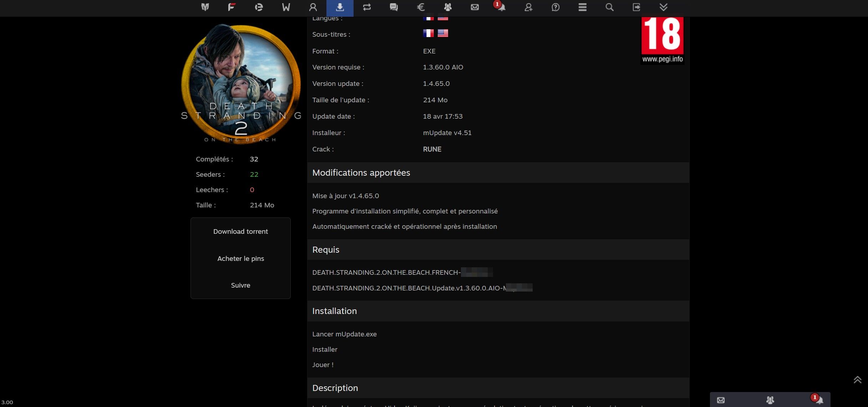Open the help question mark icon
The height and width of the screenshot is (407, 868).
click(555, 7)
